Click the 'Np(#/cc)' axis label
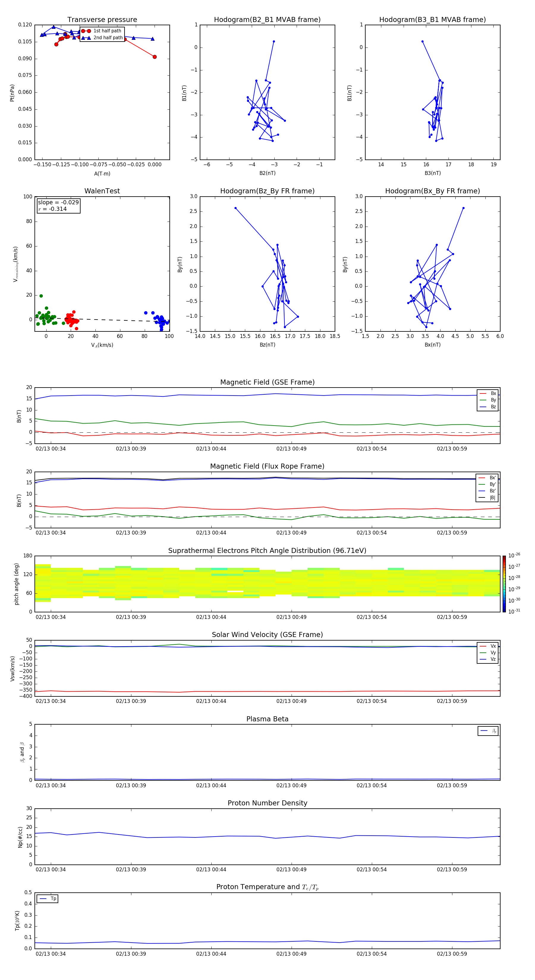Image resolution: width=535 pixels, height=980 pixels. 20,837
